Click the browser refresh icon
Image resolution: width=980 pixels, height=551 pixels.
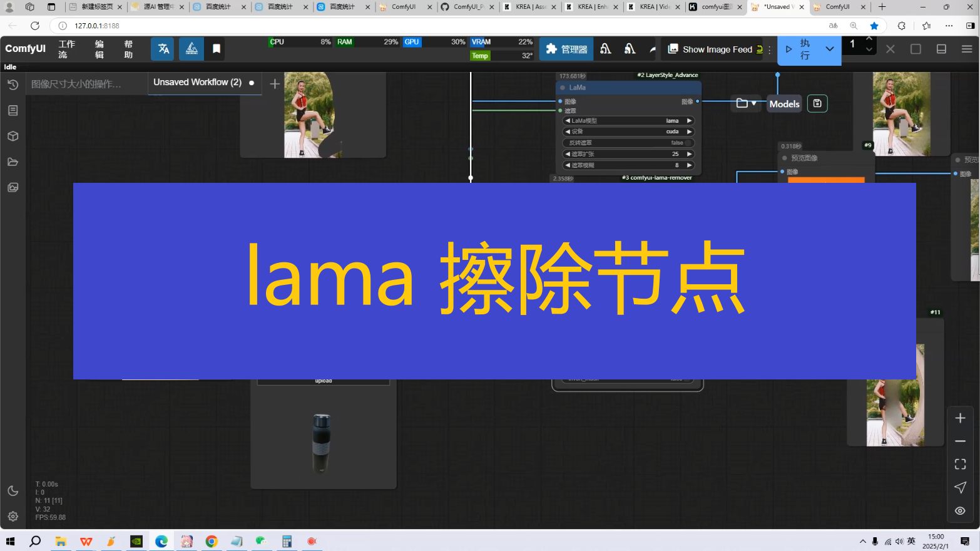click(x=35, y=26)
